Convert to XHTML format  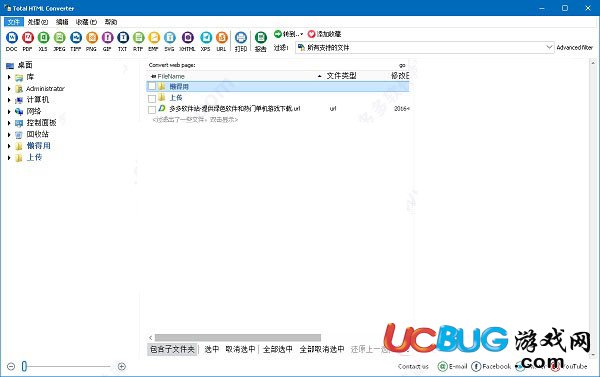(188, 41)
